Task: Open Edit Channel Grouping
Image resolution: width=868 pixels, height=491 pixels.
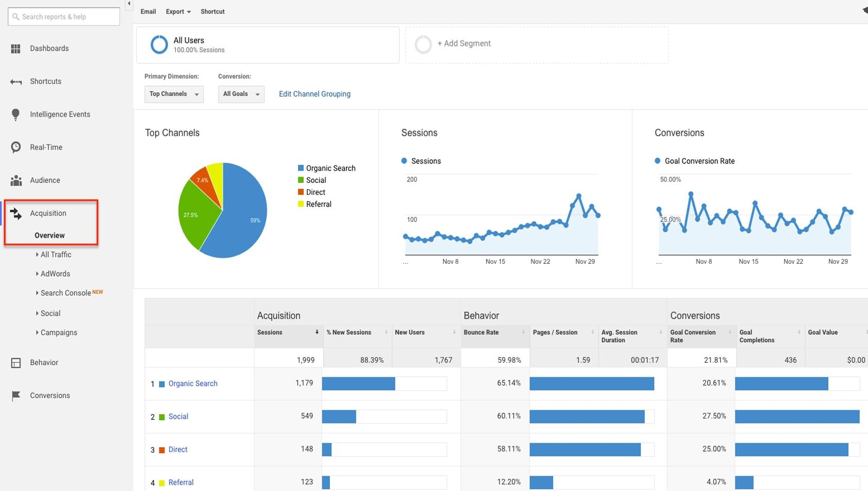Action: click(314, 94)
